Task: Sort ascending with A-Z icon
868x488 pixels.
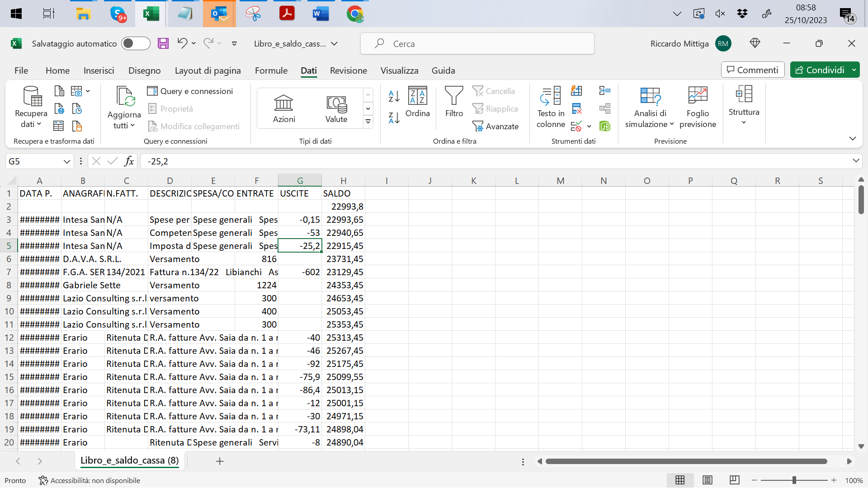Action: 394,96
